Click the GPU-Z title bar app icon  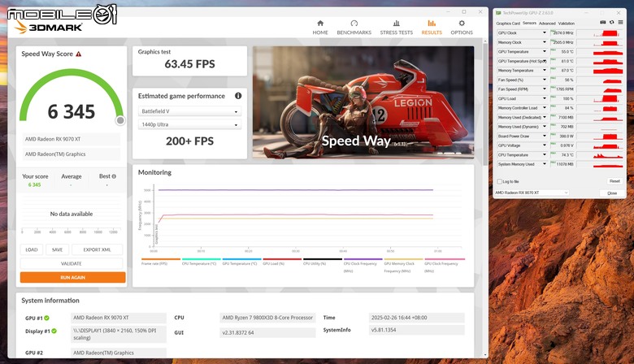[x=498, y=13]
